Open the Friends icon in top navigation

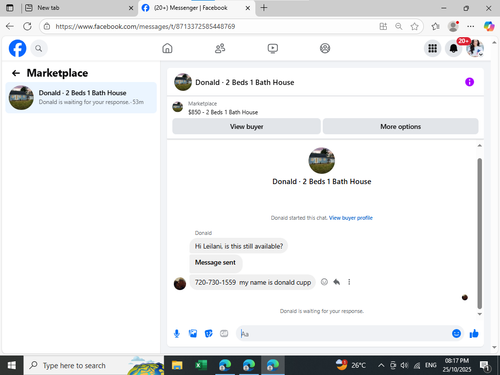pyautogui.click(x=220, y=48)
